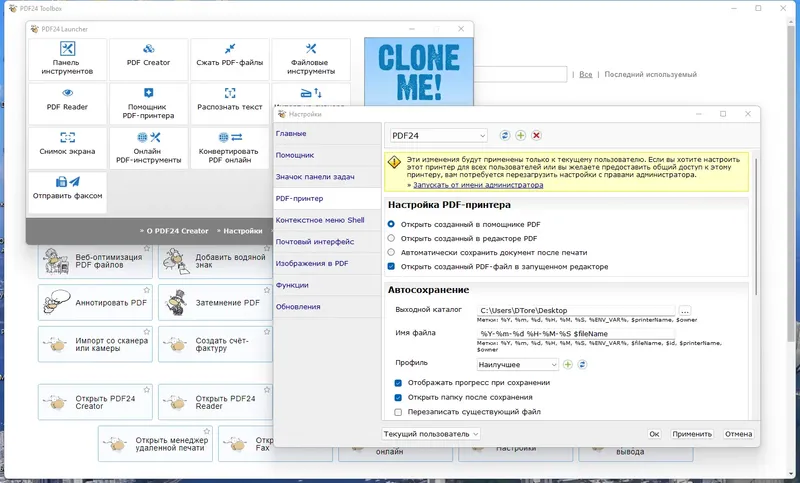The width and height of the screenshot is (800, 483).
Task: Click the Имя файла pattern field
Action: pos(576,334)
